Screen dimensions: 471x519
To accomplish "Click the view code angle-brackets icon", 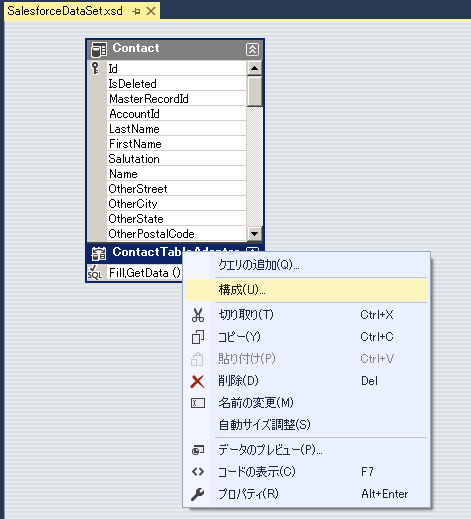I will coord(198,472).
